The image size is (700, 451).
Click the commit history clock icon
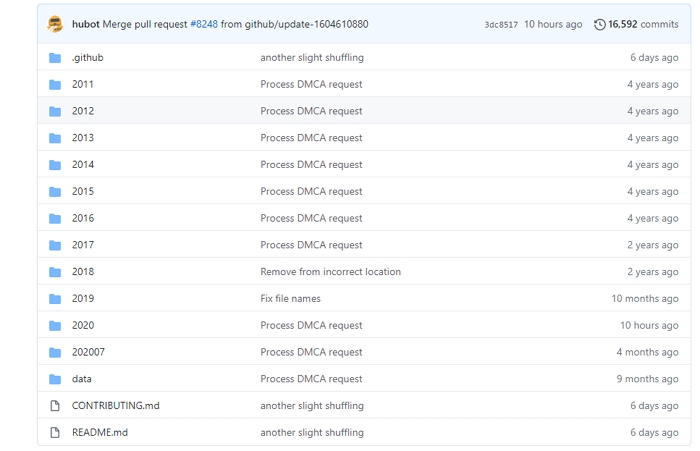point(599,24)
